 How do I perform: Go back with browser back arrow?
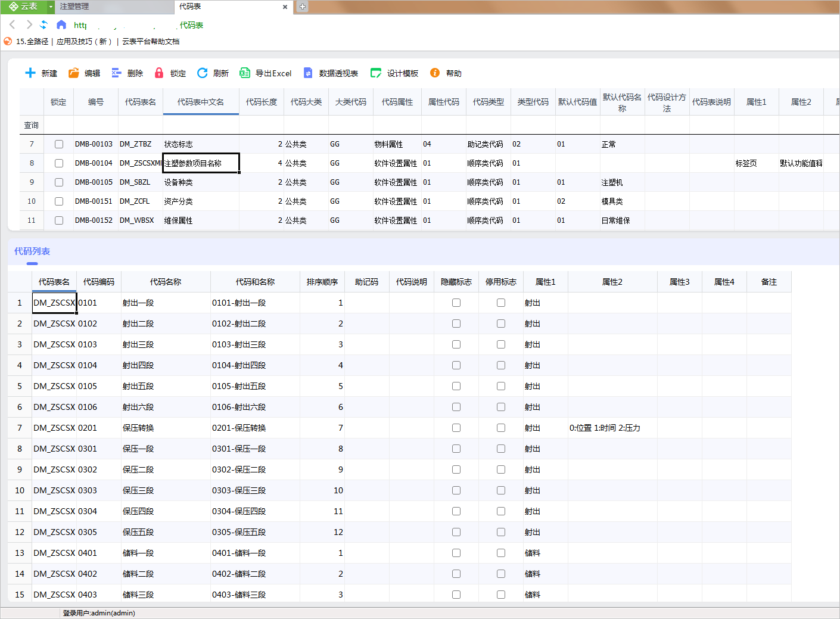click(13, 24)
